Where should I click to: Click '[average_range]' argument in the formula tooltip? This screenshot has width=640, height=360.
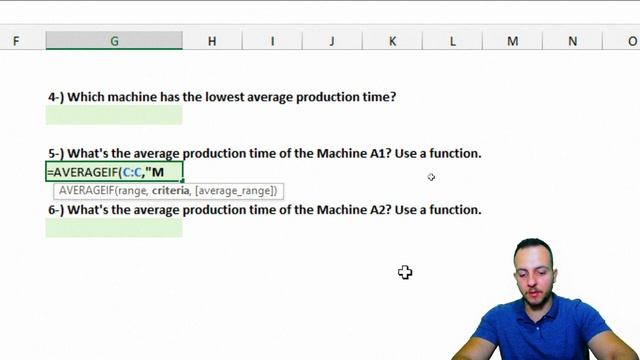tap(234, 191)
